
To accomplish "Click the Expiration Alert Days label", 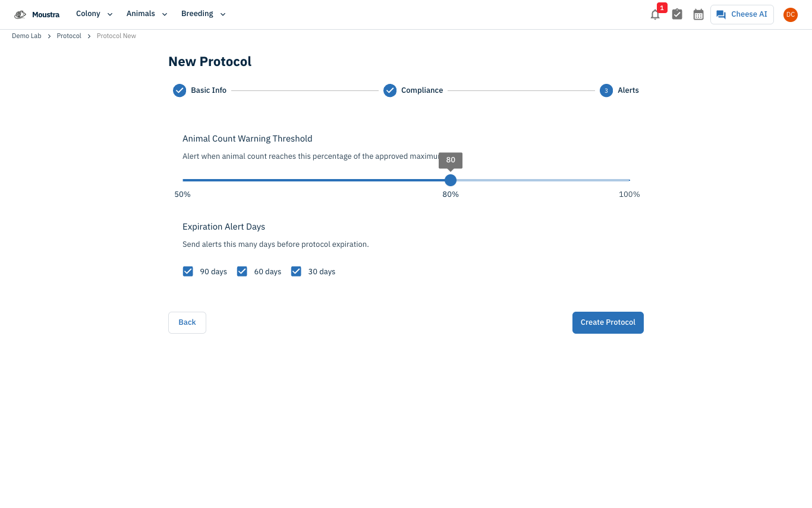I will [224, 227].
